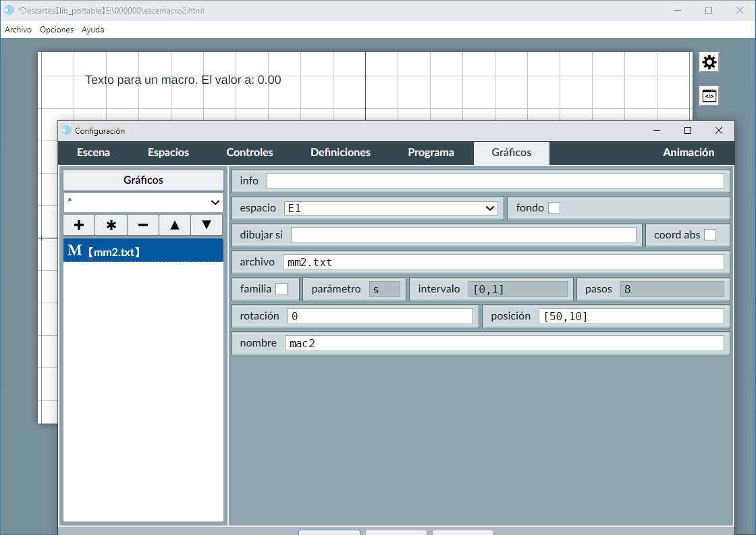Move graphic down with down arrow
Viewport: 756px width, 535px height.
(x=207, y=225)
